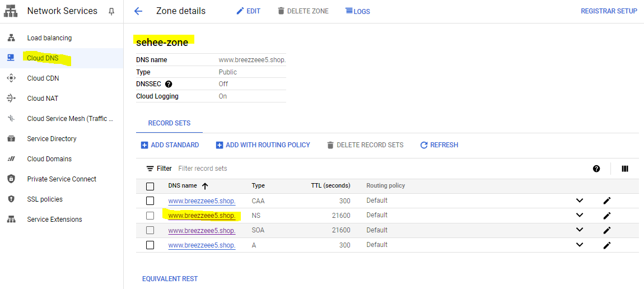Go back with the left arrow
This screenshot has height=289, width=644.
[138, 11]
